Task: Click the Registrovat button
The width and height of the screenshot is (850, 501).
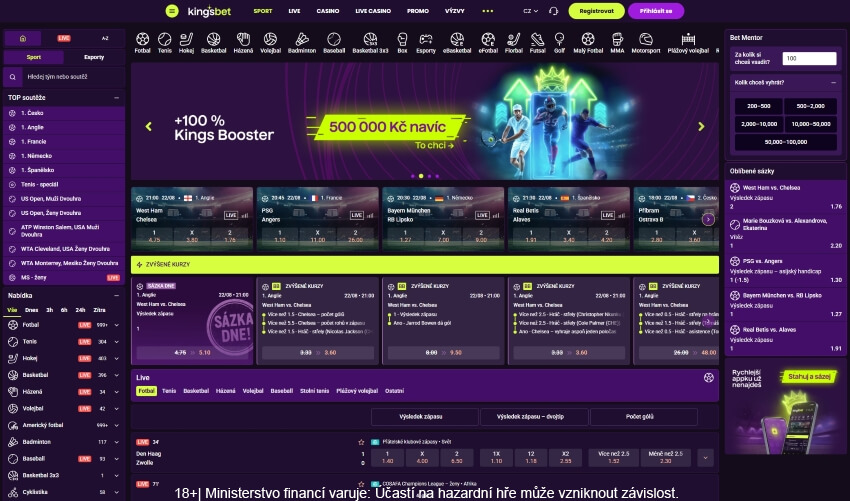Action: tap(596, 11)
